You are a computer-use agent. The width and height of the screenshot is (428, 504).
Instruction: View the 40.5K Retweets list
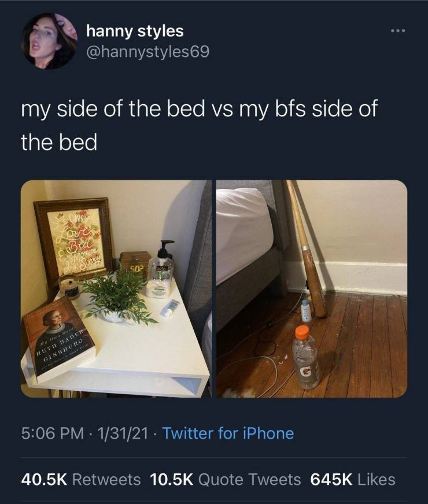81,480
